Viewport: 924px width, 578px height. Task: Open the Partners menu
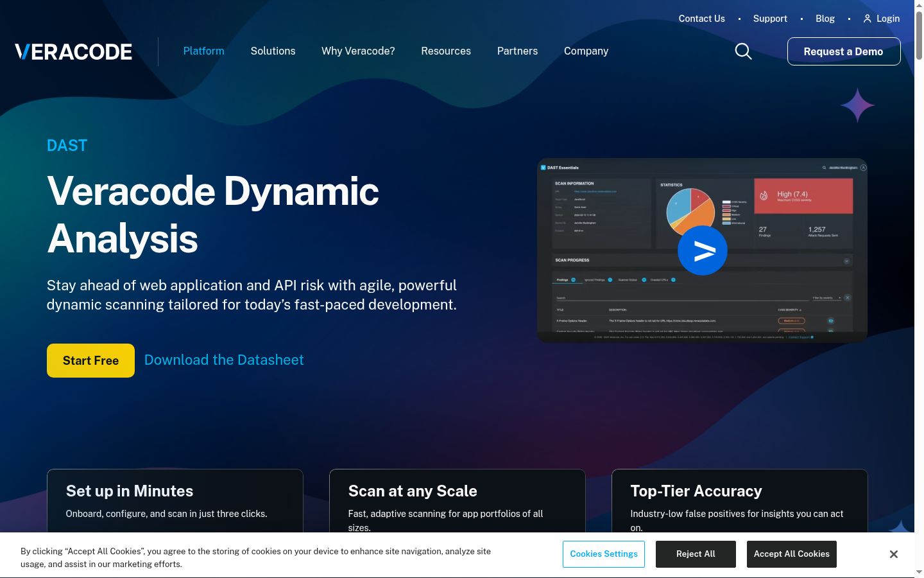point(517,51)
